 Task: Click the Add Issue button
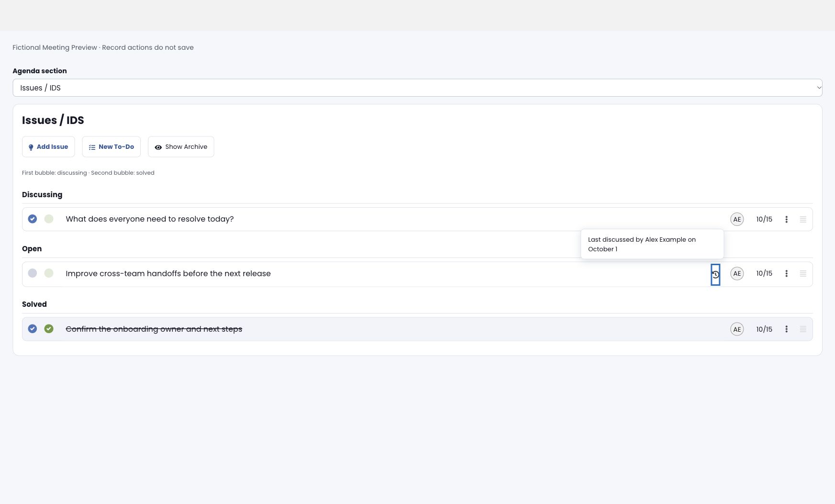[48, 147]
